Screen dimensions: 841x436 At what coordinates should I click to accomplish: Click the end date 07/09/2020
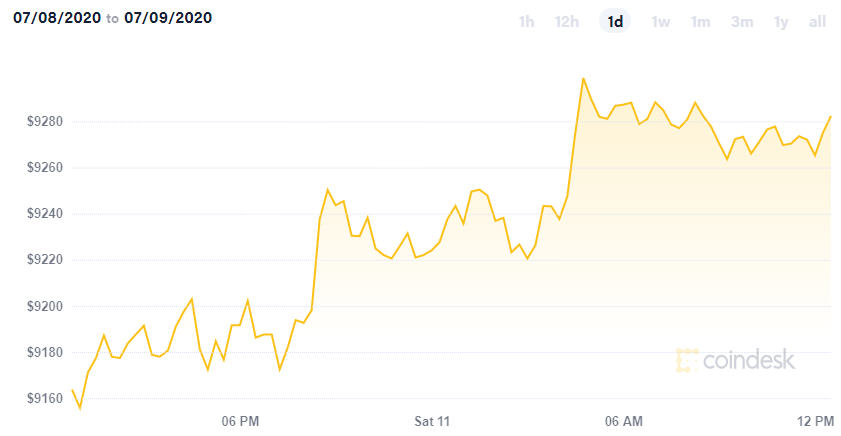pyautogui.click(x=168, y=18)
